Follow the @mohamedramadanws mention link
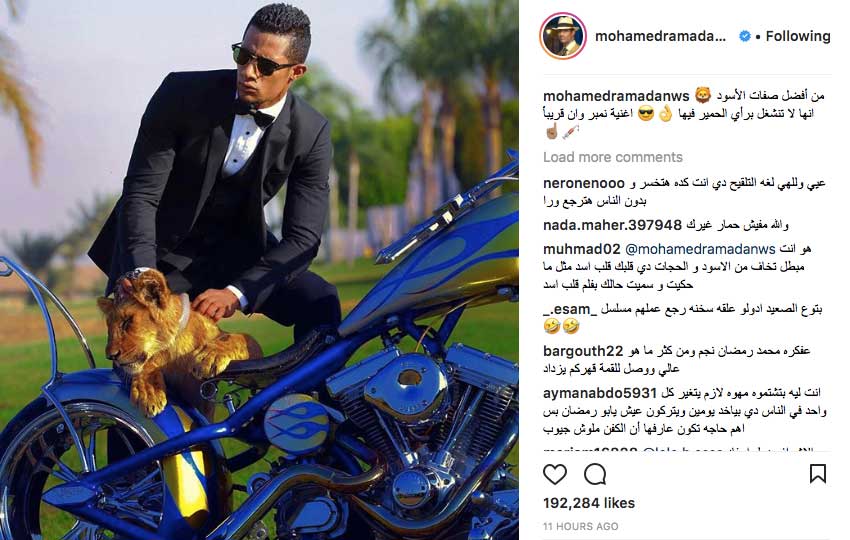The width and height of the screenshot is (850, 540). point(700,249)
